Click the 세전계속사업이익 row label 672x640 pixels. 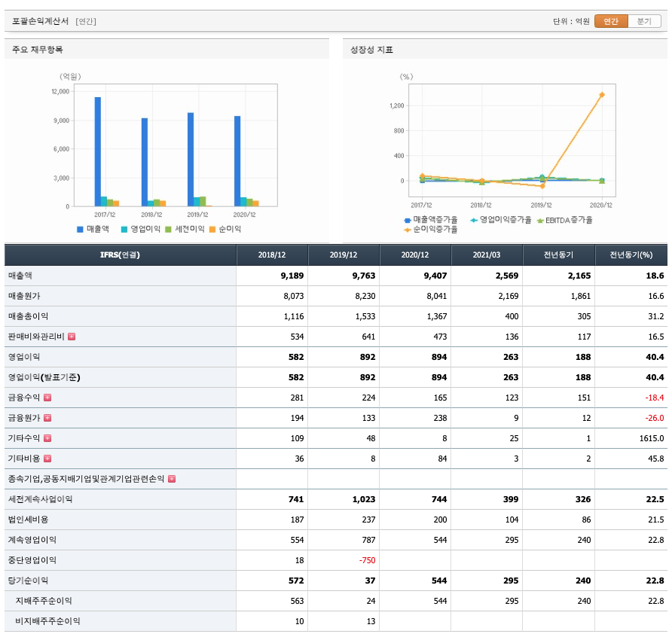[x=40, y=499]
